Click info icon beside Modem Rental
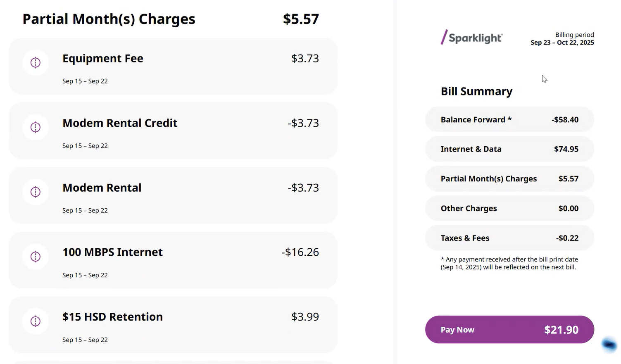 coord(36,192)
